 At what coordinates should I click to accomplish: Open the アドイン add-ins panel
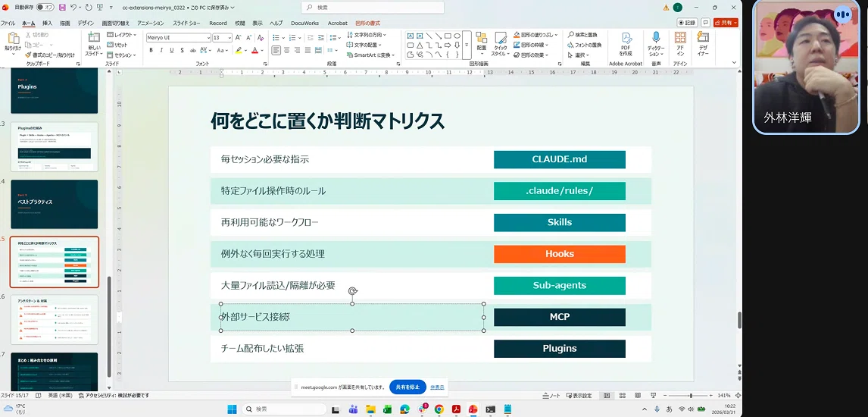coord(680,44)
